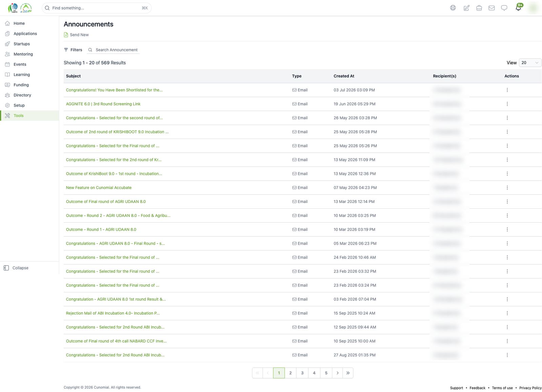
Task: Click the Send New document icon
Action: [x=66, y=35]
